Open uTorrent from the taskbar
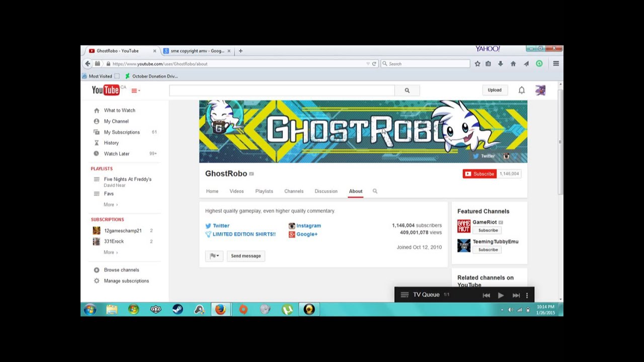 click(x=287, y=310)
